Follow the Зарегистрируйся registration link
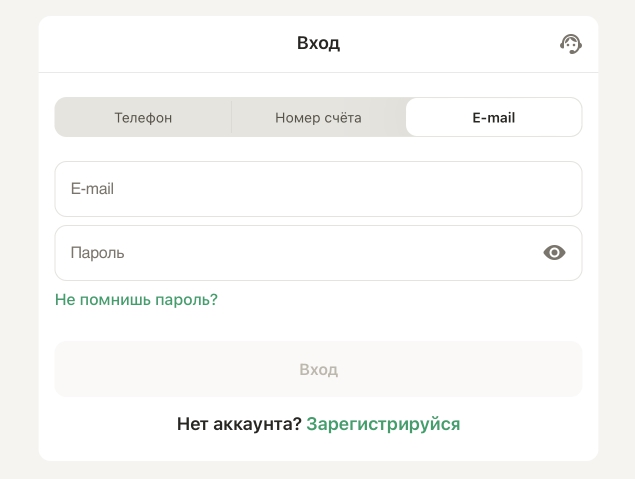 click(x=383, y=424)
